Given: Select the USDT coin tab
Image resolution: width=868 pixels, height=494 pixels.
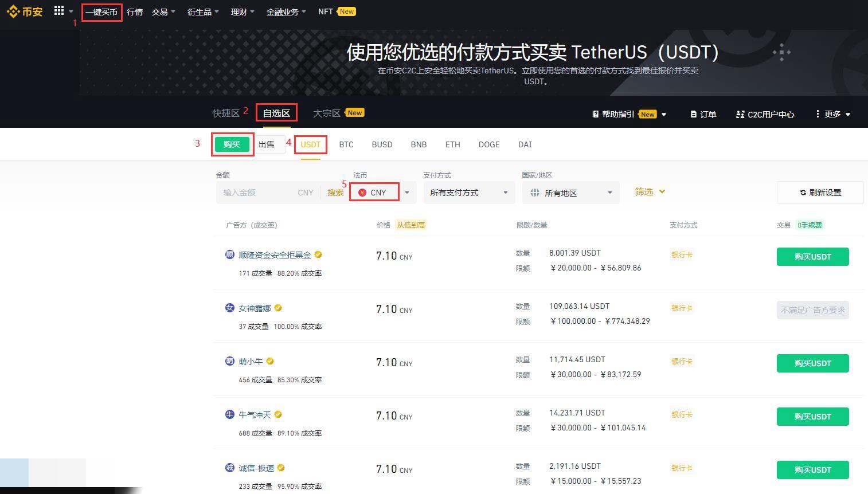Looking at the screenshot, I should tap(311, 144).
